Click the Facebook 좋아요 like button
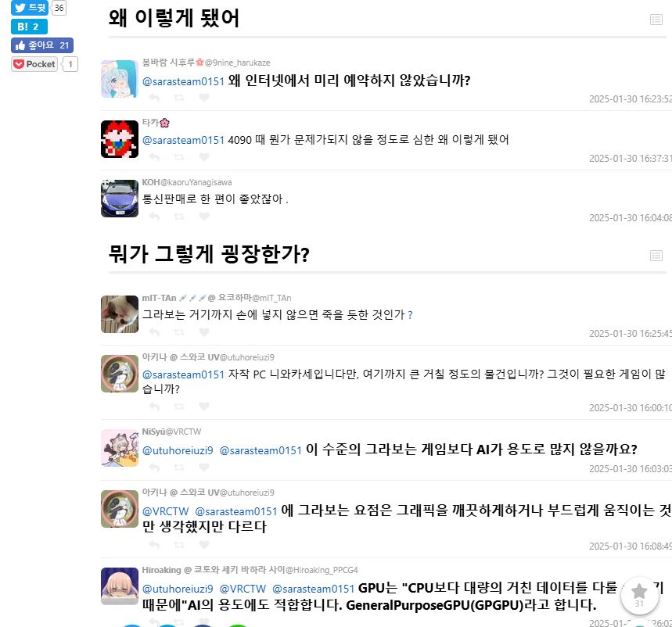The height and width of the screenshot is (627, 672). (x=42, y=45)
